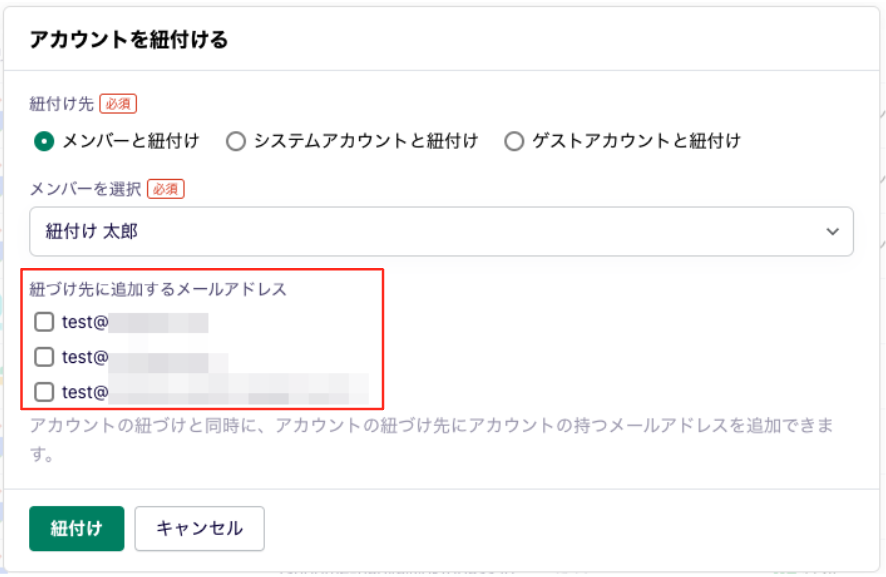886x577 pixels.
Task: Click the 紐づけ先に追加するメールアドレス heading
Action: [158, 289]
